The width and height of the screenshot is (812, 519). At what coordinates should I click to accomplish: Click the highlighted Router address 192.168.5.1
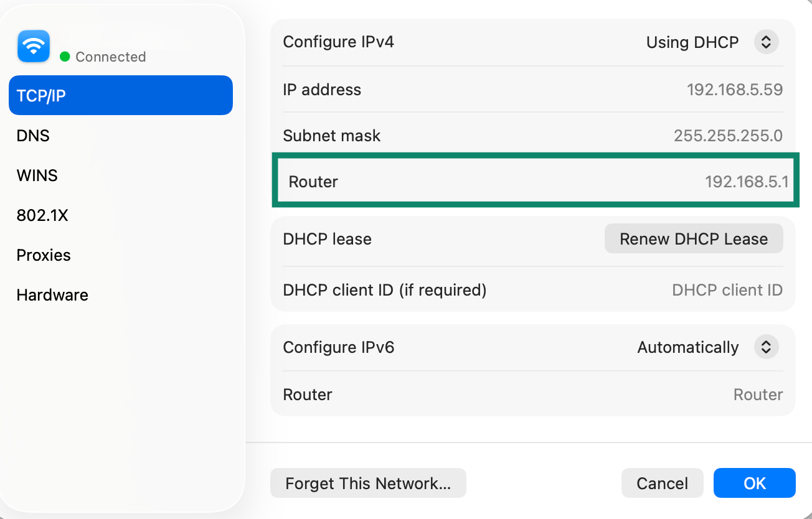[x=747, y=182]
